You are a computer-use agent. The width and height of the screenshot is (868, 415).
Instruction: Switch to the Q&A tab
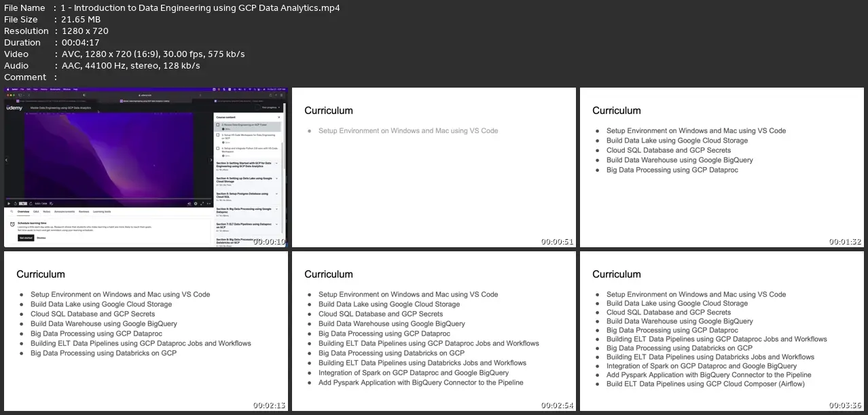[36, 212]
